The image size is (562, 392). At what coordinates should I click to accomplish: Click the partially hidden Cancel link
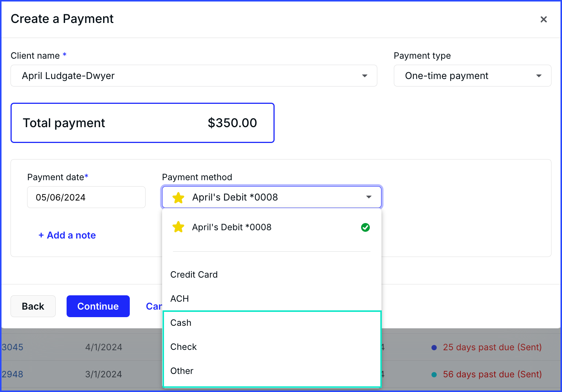coord(154,306)
